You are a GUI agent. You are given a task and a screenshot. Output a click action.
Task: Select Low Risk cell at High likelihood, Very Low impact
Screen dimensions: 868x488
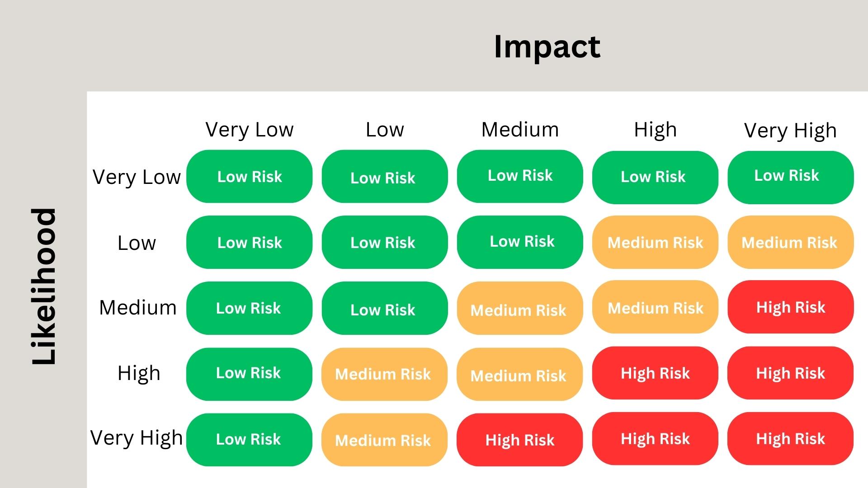(249, 374)
